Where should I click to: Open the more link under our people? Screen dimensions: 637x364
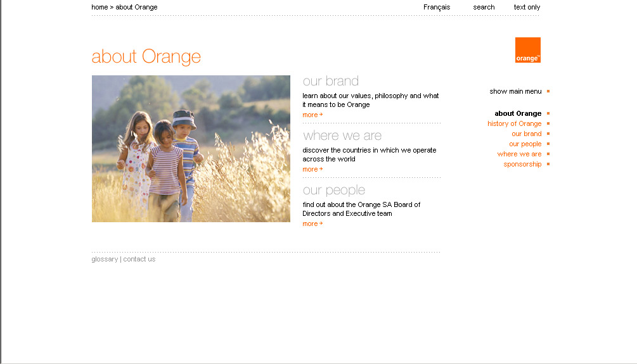point(312,223)
